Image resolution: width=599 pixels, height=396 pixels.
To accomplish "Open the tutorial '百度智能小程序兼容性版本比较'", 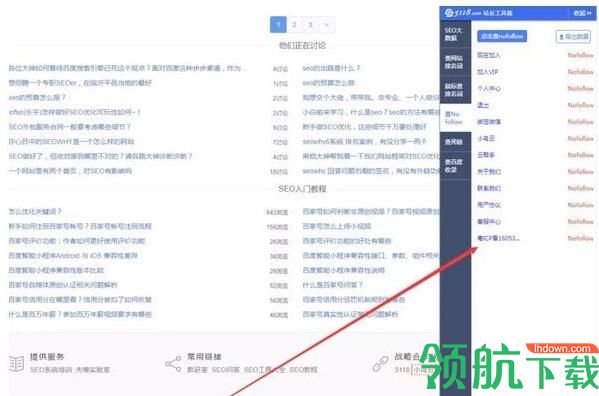I will pyautogui.click(x=56, y=270).
